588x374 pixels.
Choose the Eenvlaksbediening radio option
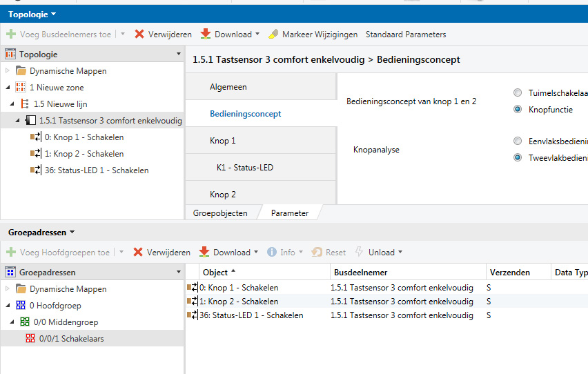tap(518, 141)
